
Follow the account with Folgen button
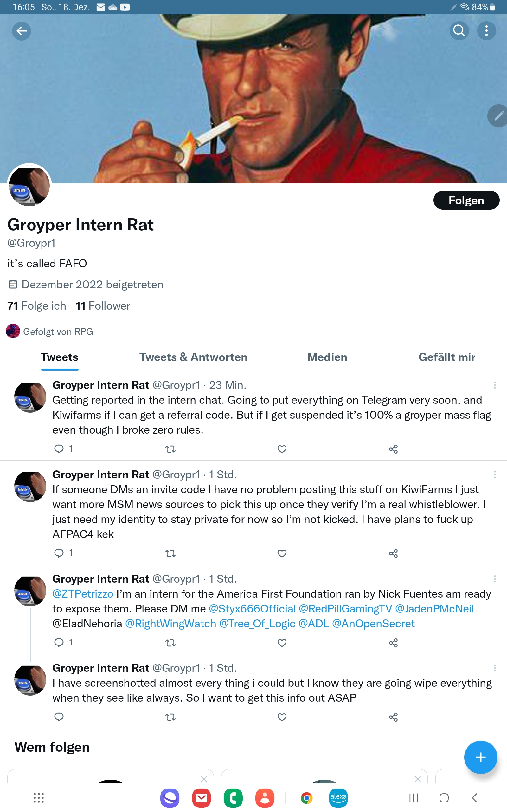[466, 200]
